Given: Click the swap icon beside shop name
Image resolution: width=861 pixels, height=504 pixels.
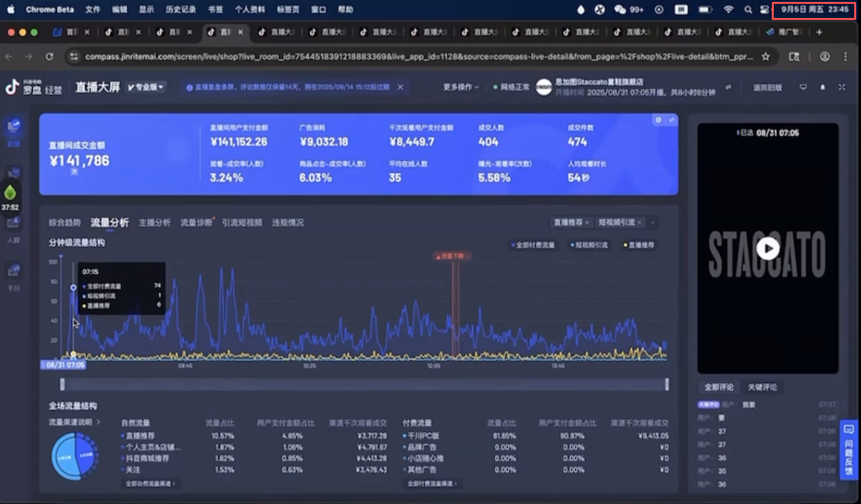Looking at the screenshot, I should pos(728,87).
